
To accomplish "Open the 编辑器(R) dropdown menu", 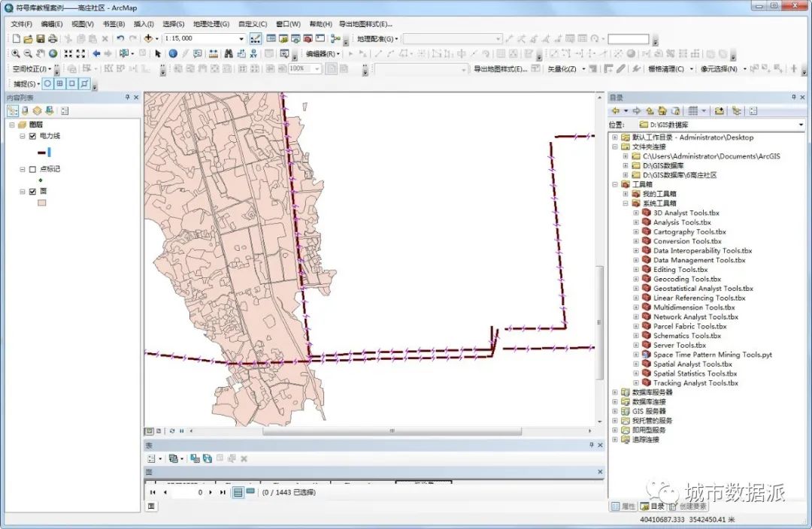I will click(x=323, y=53).
